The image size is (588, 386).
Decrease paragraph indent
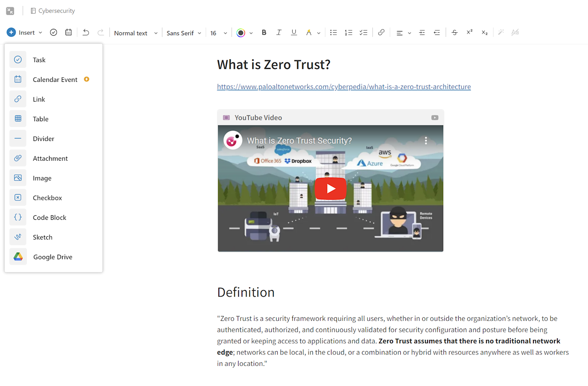coord(437,32)
